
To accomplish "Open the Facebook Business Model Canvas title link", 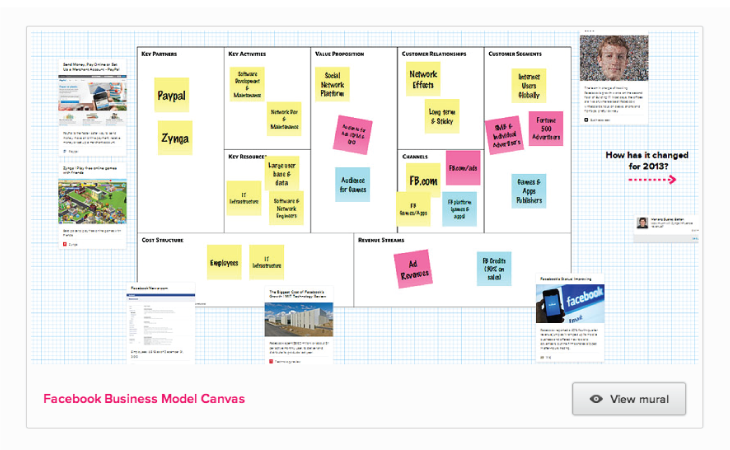I will point(144,399).
